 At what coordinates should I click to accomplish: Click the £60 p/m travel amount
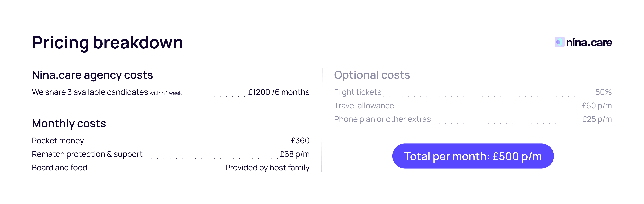(x=597, y=106)
